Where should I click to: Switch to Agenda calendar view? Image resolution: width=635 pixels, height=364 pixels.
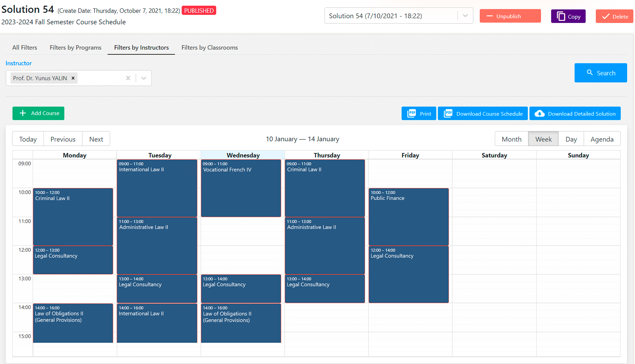pos(602,139)
